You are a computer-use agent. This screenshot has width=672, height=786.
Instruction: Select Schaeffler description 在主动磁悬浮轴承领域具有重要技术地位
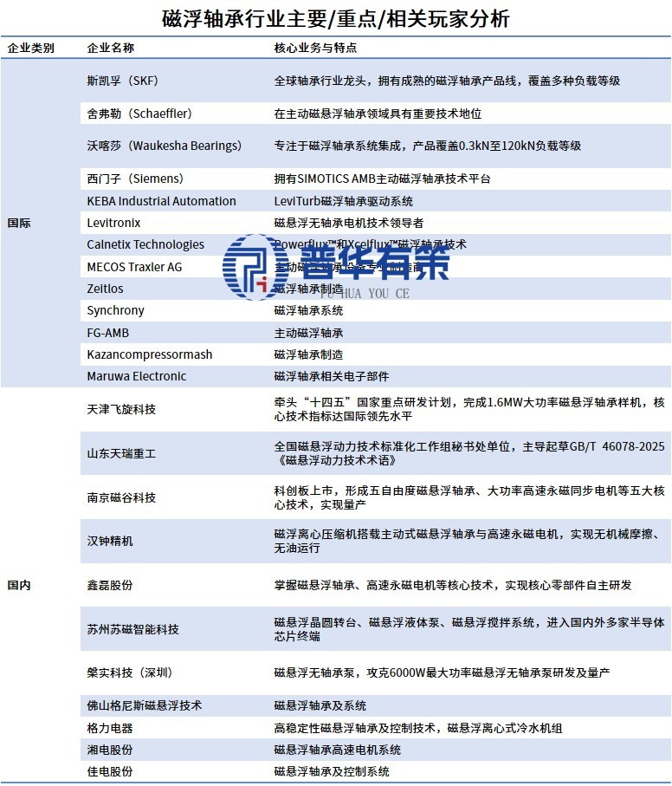(x=378, y=114)
